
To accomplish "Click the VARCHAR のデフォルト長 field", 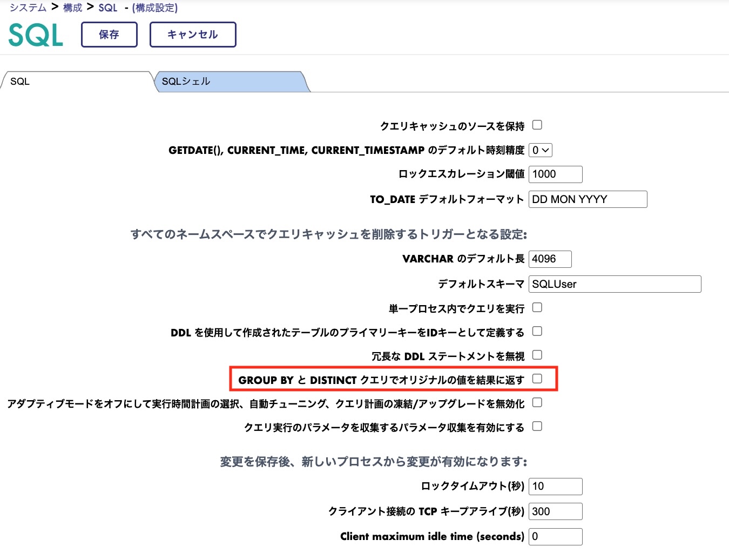I will [550, 259].
